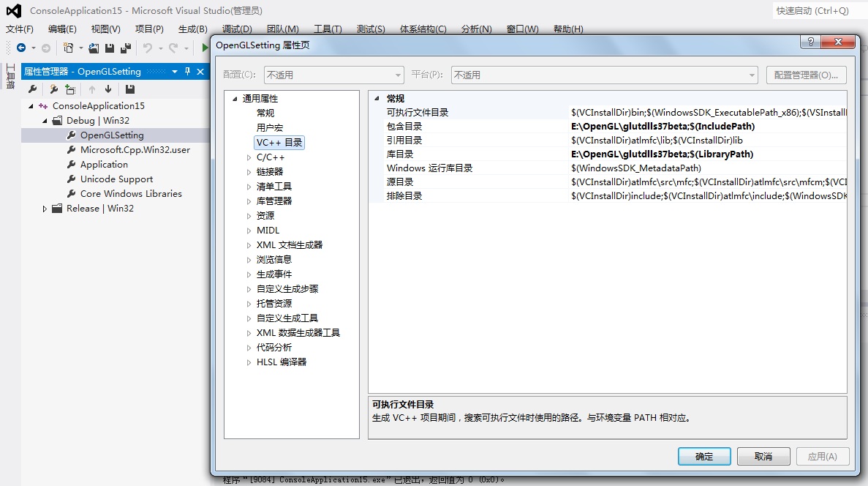The width and height of the screenshot is (868, 486).
Task: Expand the 资源 node
Action: 249,216
